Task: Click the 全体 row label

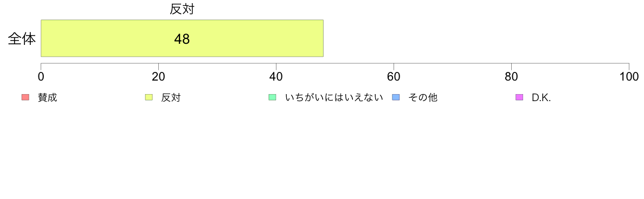Action: 22,39
